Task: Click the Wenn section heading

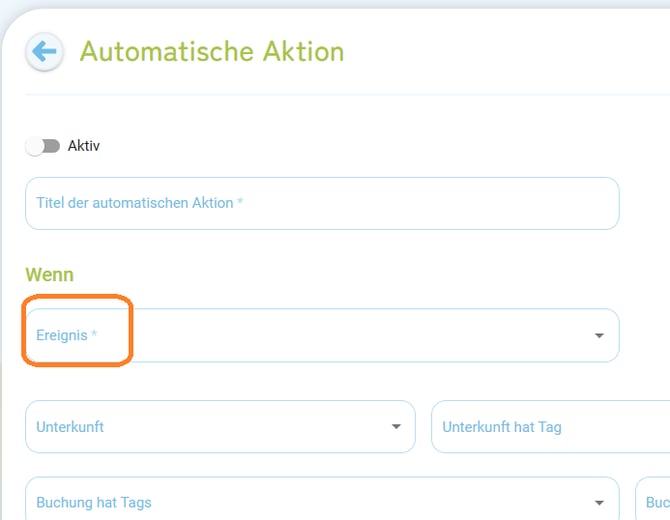Action: tap(50, 274)
